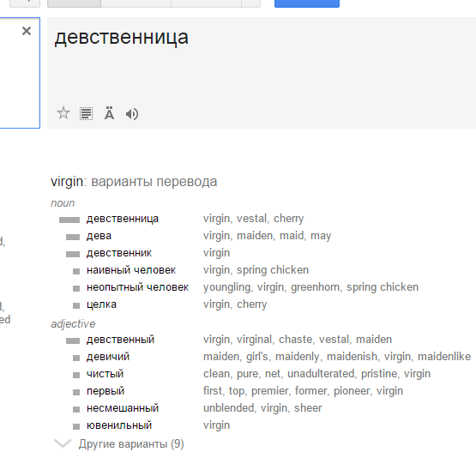Click the frequency bar beside девственница
Image resolution: width=476 pixels, height=470 pixels.
tap(69, 220)
